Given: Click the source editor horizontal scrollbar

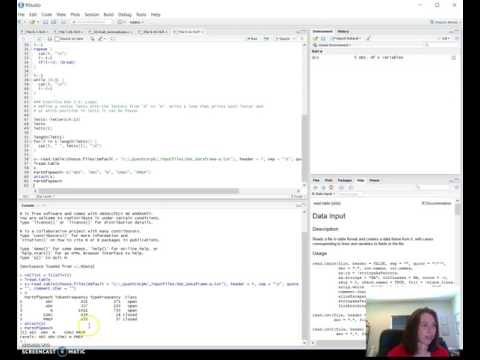Looking at the screenshot, I should [x=138, y=191].
